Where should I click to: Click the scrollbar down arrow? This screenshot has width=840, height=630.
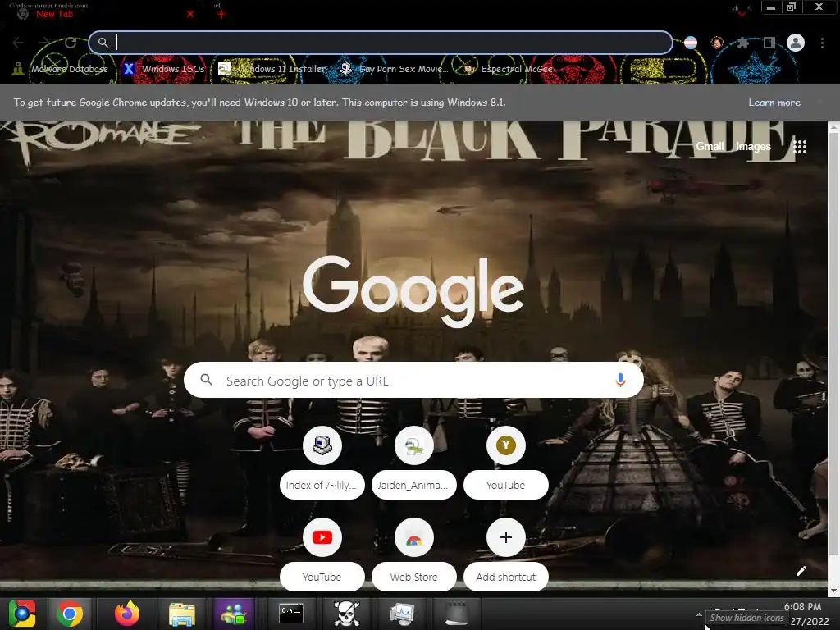(x=833, y=591)
